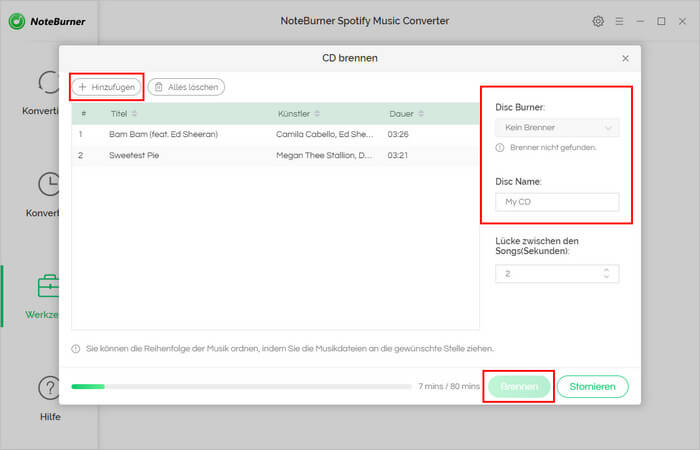The height and width of the screenshot is (450, 700).
Task: Click artist Camila Cabello, Ed She... cell
Action: click(x=325, y=134)
